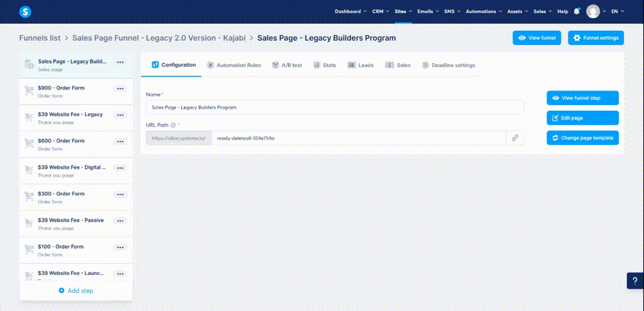
Task: Open the help question mark widget
Action: [635, 281]
